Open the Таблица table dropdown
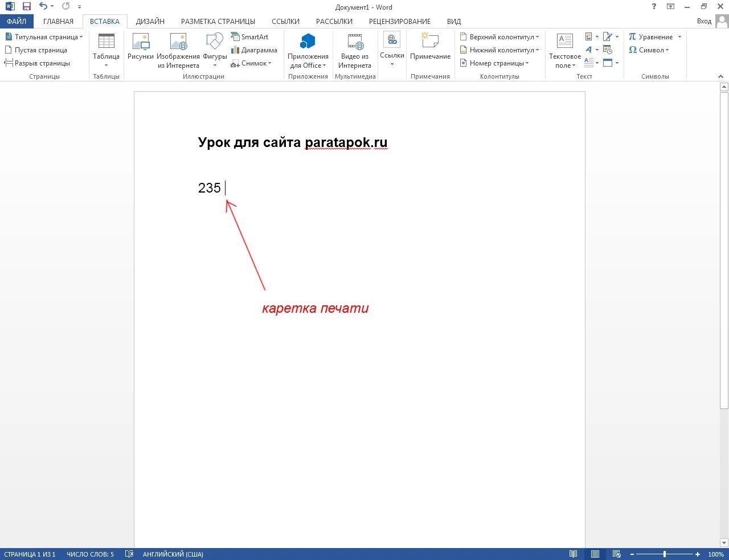This screenshot has width=729, height=560. 106,51
